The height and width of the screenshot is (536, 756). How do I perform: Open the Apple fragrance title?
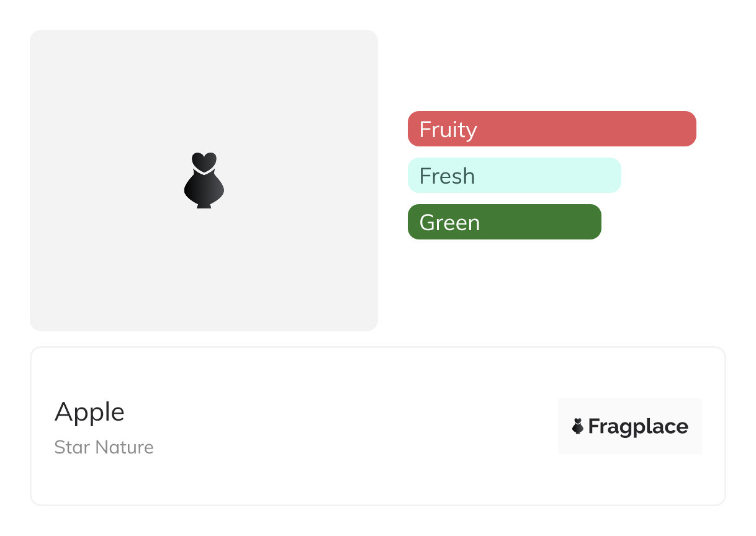pos(89,412)
